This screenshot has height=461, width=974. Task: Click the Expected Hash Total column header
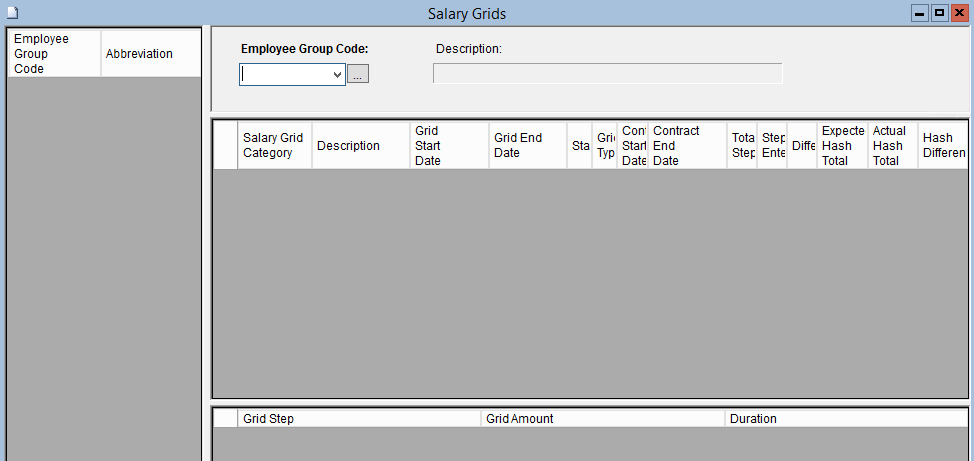coord(842,146)
